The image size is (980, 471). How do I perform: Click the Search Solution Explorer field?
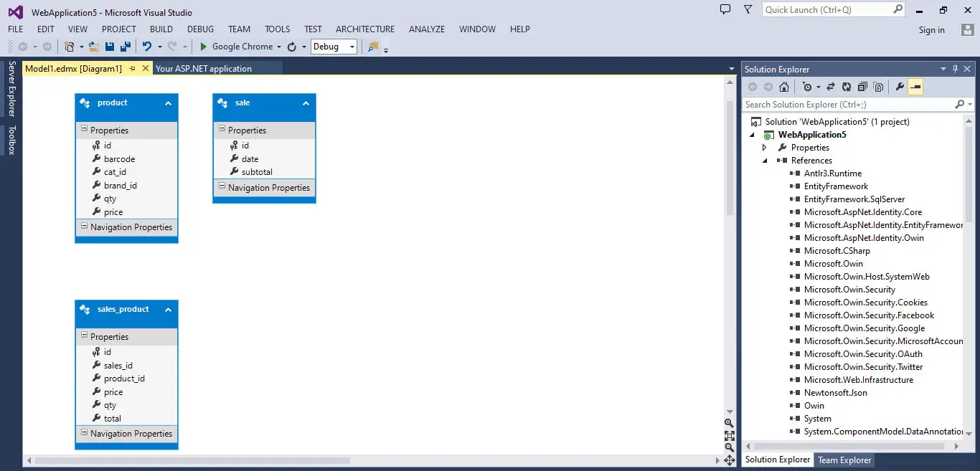(x=847, y=105)
